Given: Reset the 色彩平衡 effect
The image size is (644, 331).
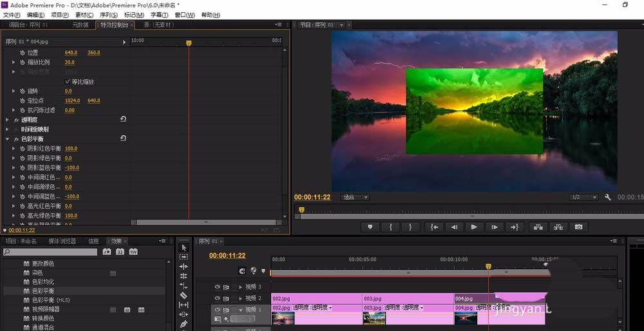Looking at the screenshot, I should 123,139.
